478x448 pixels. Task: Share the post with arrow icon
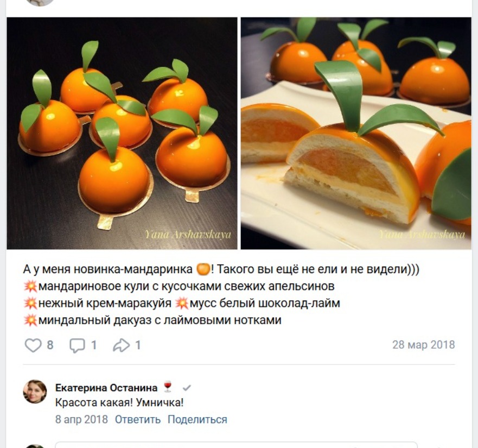tap(120, 345)
